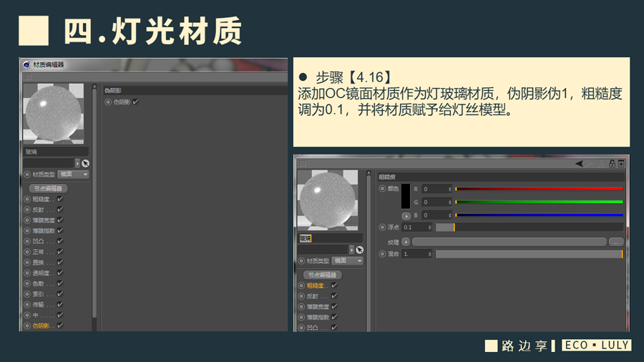
Task: Click the 伪阴影 animation dot in left attribute panel
Action: tap(108, 102)
